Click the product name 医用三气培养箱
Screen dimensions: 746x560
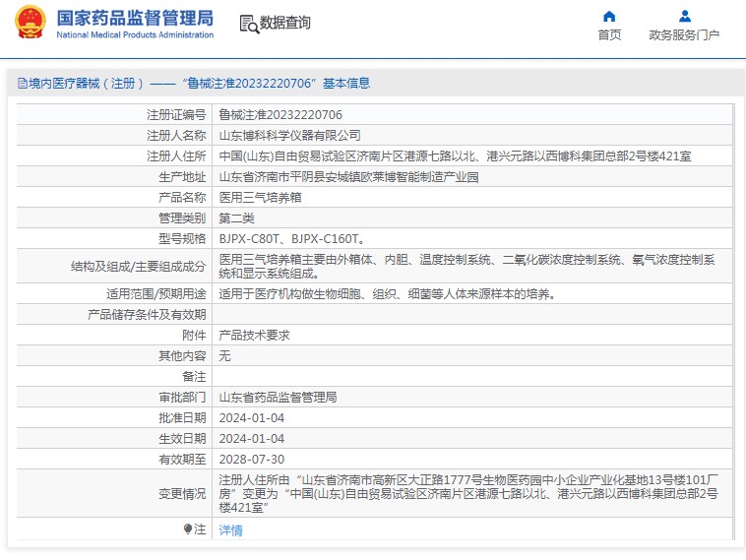click(x=260, y=198)
